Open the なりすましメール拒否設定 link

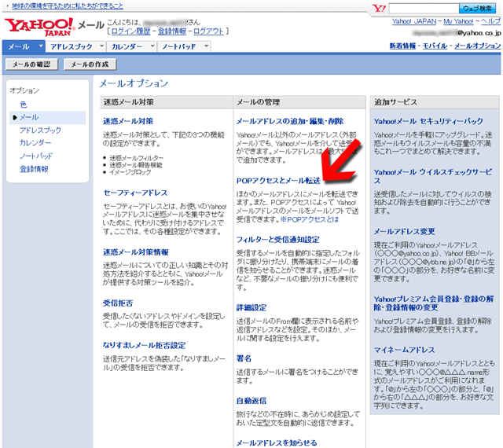[144, 346]
